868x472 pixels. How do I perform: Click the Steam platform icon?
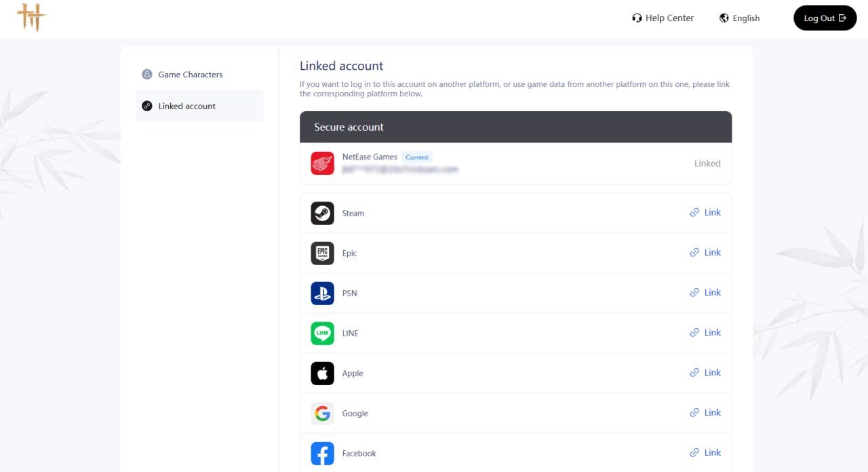tap(323, 213)
